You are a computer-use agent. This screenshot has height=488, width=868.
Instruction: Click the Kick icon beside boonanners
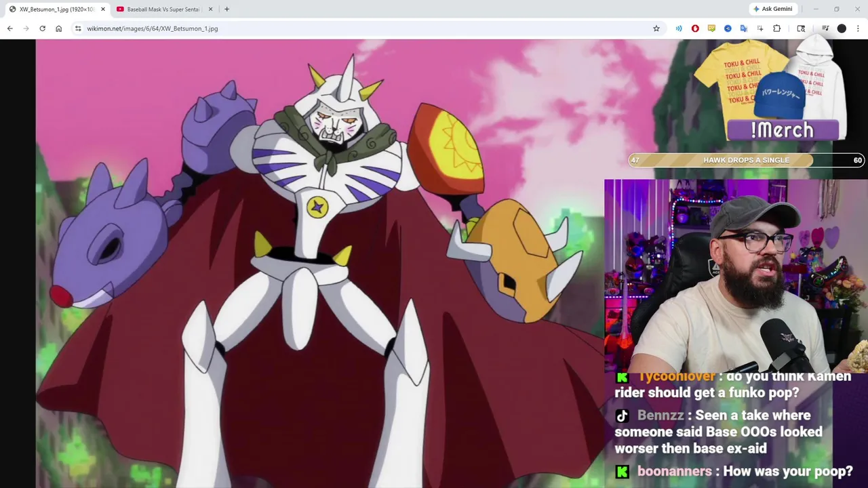[x=622, y=472]
